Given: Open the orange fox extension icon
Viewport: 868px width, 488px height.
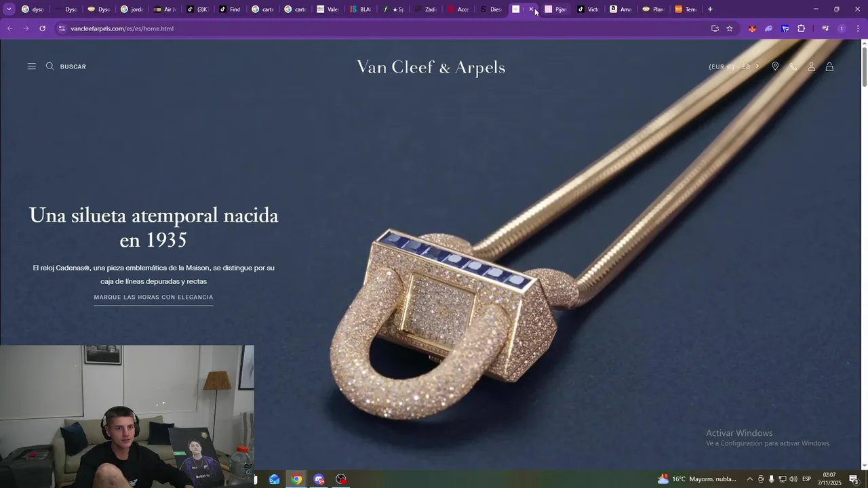Looking at the screenshot, I should (752, 28).
